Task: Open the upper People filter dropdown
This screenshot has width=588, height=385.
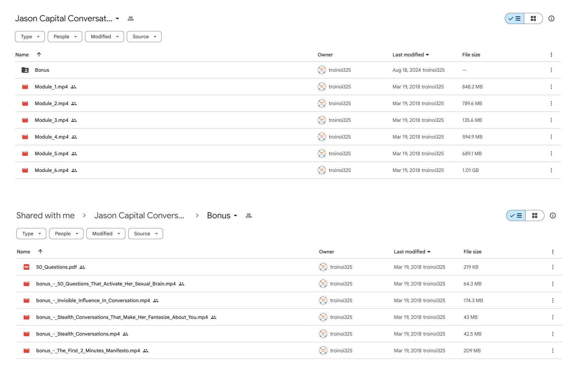Action: (65, 37)
